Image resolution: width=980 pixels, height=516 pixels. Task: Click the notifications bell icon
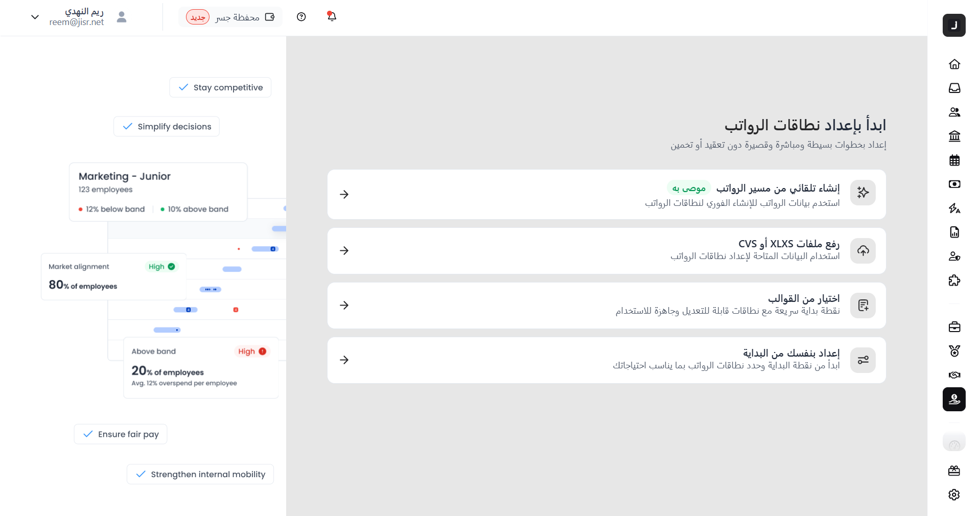pyautogui.click(x=332, y=17)
